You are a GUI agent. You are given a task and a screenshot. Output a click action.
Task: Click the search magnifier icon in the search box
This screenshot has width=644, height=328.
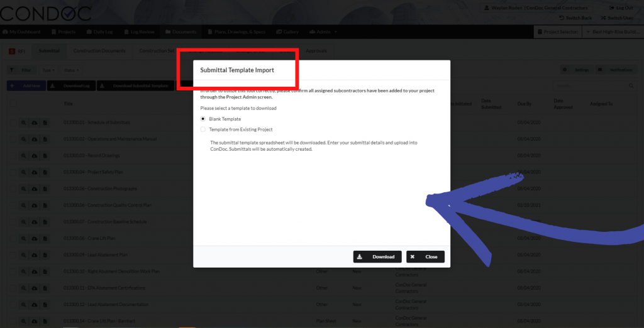(x=631, y=86)
